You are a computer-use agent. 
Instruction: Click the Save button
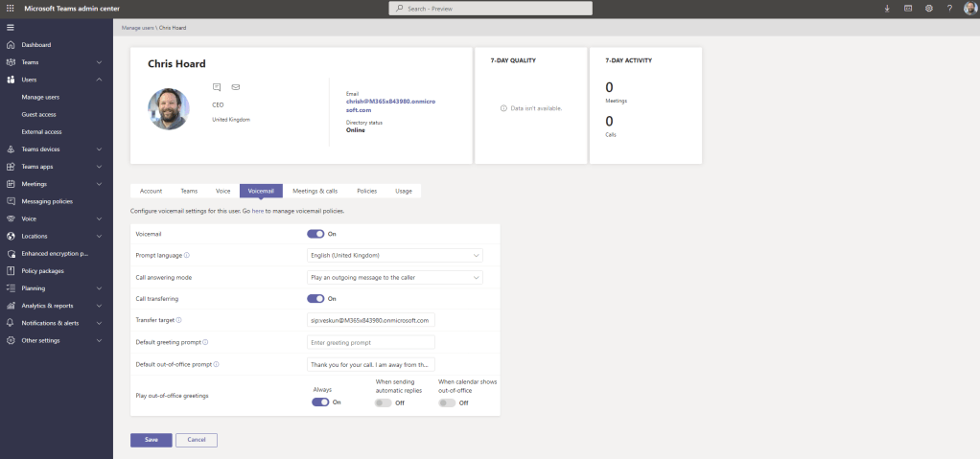pyautogui.click(x=151, y=440)
